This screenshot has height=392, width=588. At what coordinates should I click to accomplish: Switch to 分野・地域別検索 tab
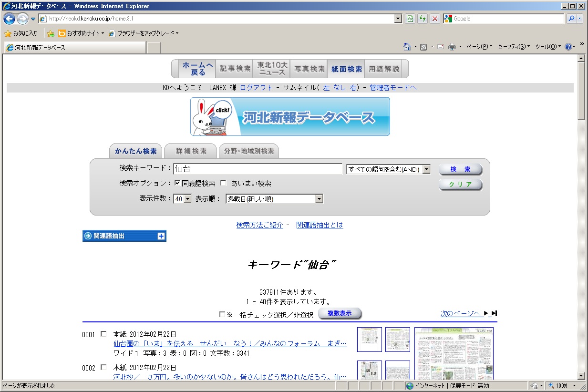click(249, 151)
